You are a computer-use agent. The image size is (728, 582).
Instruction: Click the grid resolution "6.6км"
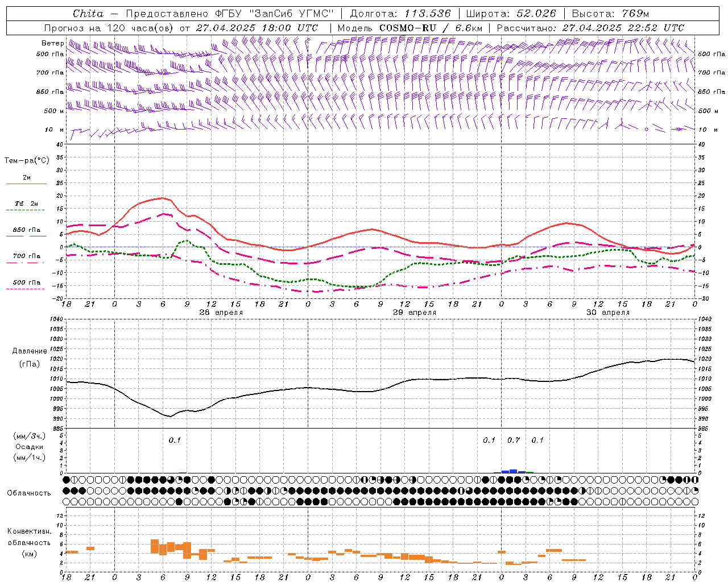pyautogui.click(x=468, y=28)
